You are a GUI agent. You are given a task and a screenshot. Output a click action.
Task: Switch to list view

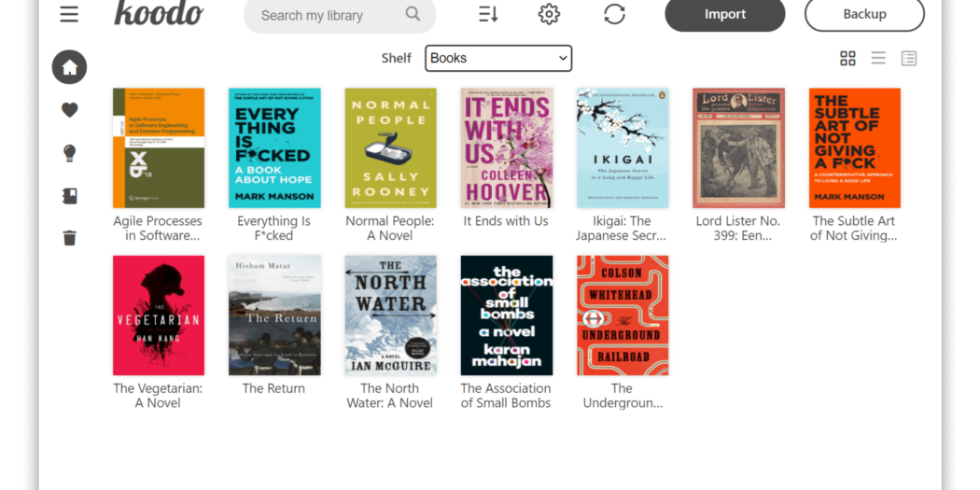(x=878, y=58)
